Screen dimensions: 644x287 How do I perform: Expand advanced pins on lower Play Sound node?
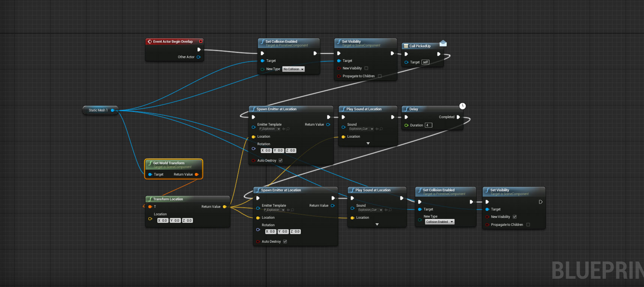tap(377, 224)
